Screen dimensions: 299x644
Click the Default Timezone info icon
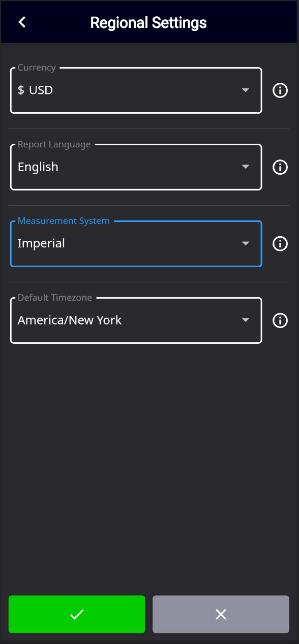point(280,320)
